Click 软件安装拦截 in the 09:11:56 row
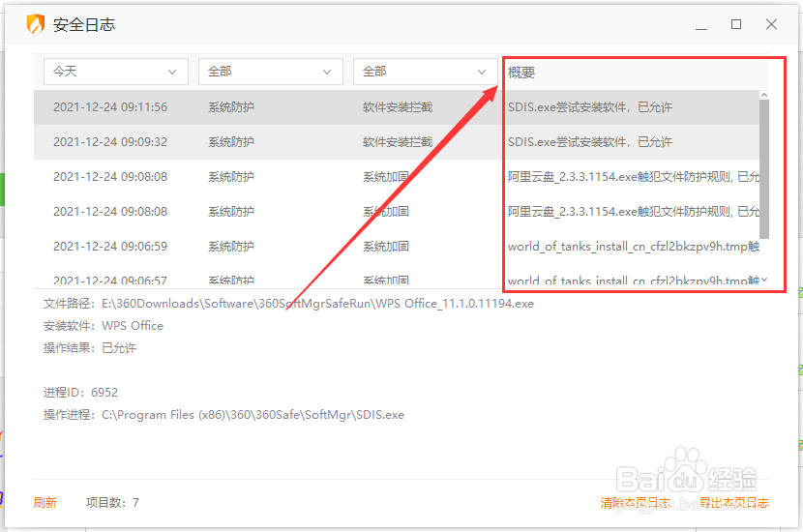Viewport: 803px width, 532px height. point(398,107)
